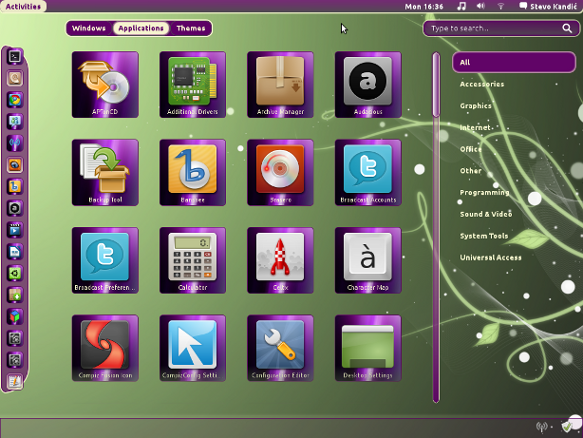Screen dimensions: 583x438
Task: Open Broadcast Preferences
Action: [105, 260]
